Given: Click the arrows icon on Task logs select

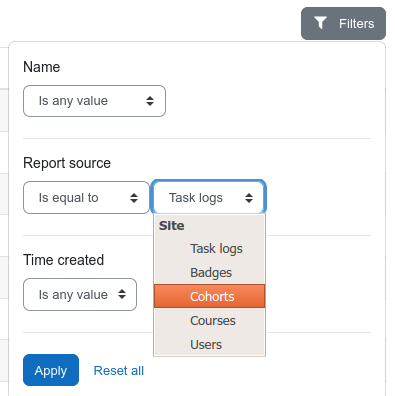Looking at the screenshot, I should coord(249,198).
